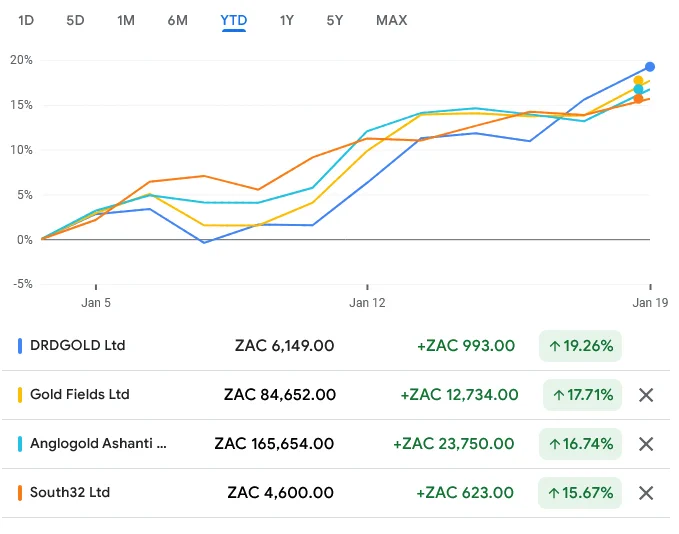The image size is (679, 534).
Task: Open DRDGOLD Ltd stock name
Action: pos(78,345)
